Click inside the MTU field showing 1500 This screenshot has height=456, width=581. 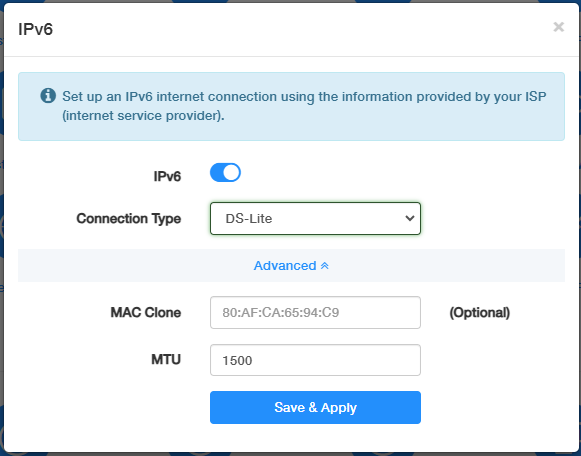click(315, 360)
